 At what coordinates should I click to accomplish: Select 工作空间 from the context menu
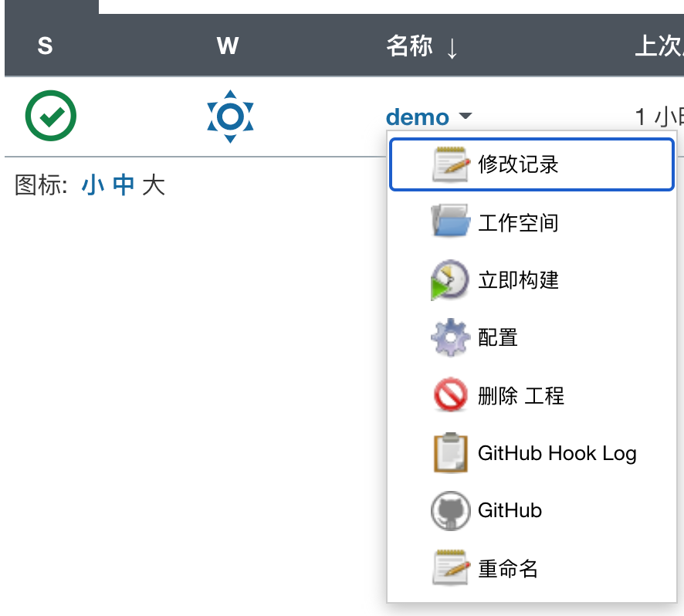coord(518,223)
